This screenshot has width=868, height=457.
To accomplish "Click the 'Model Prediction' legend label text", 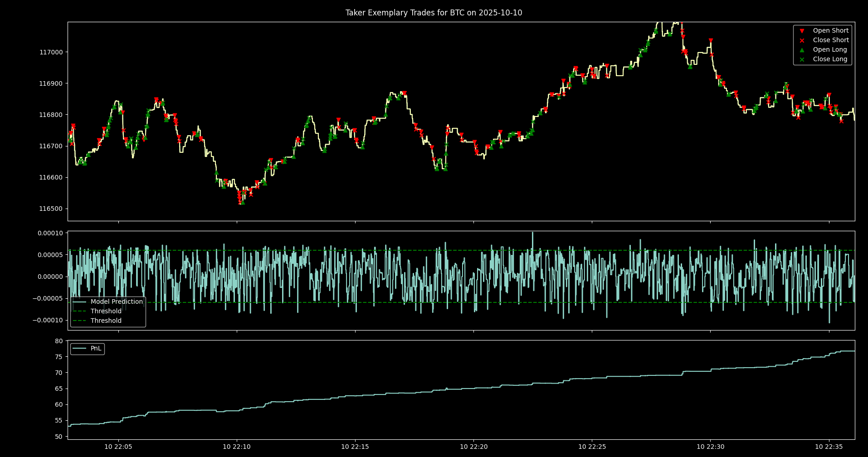I will coord(117,302).
